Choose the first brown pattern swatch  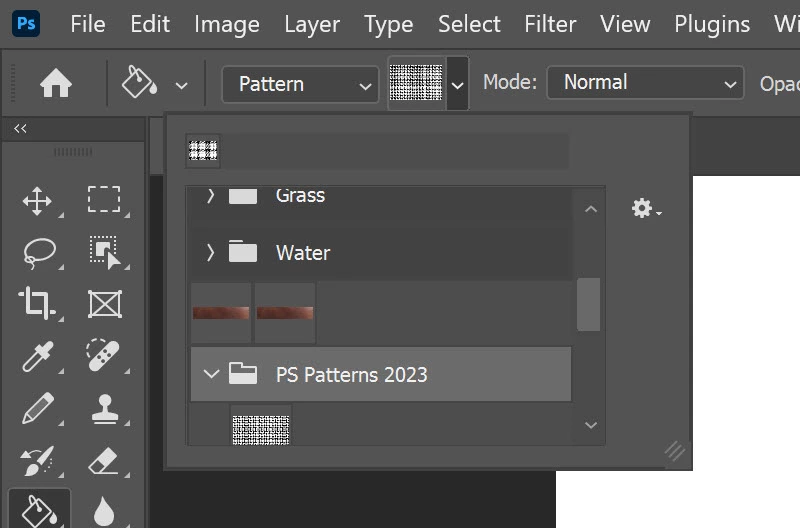[221, 313]
